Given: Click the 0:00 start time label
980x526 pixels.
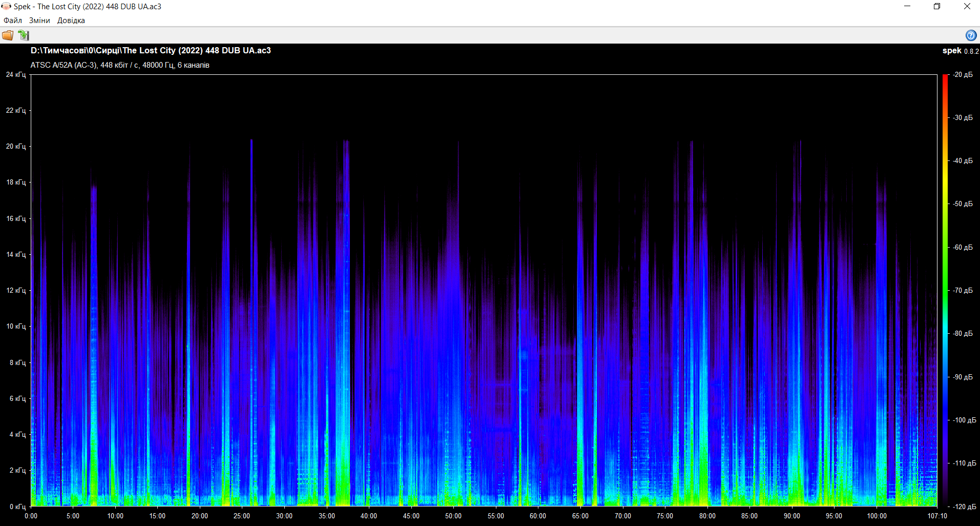Looking at the screenshot, I should pos(31,516).
